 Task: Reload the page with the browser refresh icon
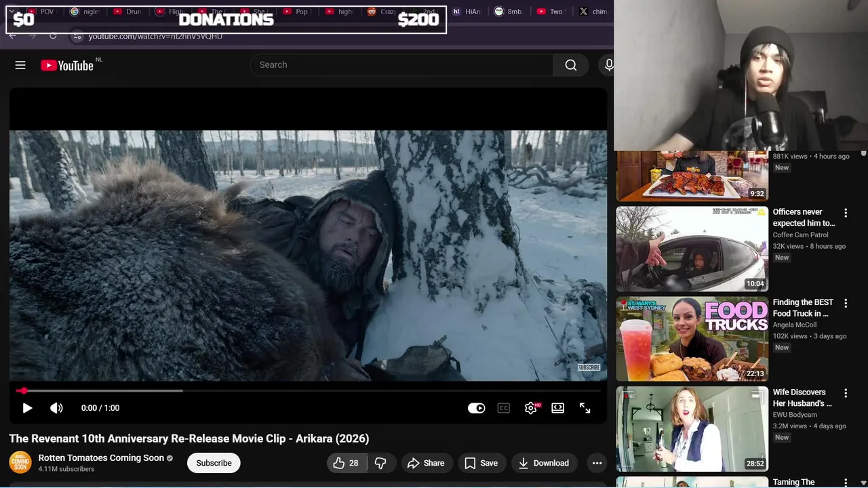tap(53, 36)
